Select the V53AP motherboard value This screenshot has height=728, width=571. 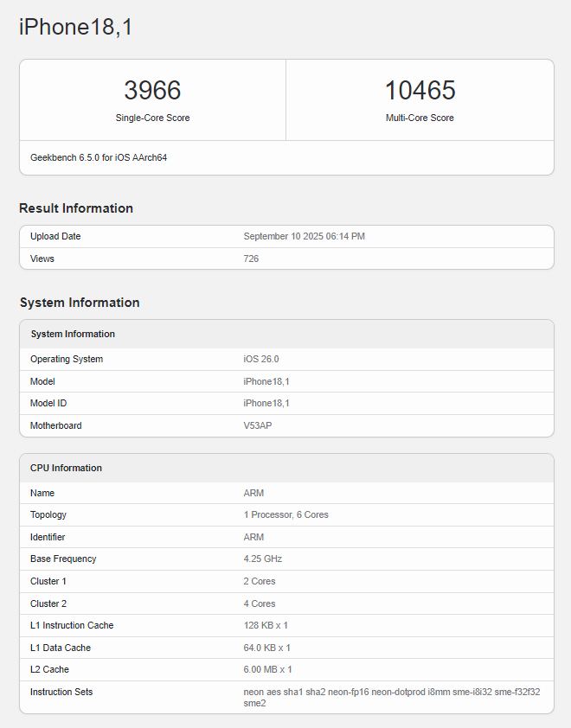coord(258,425)
